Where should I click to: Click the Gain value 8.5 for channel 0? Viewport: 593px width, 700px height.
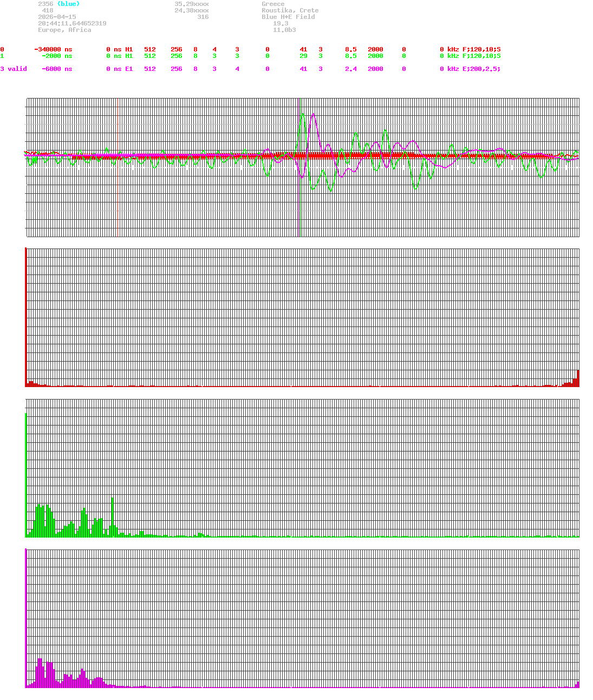click(351, 49)
